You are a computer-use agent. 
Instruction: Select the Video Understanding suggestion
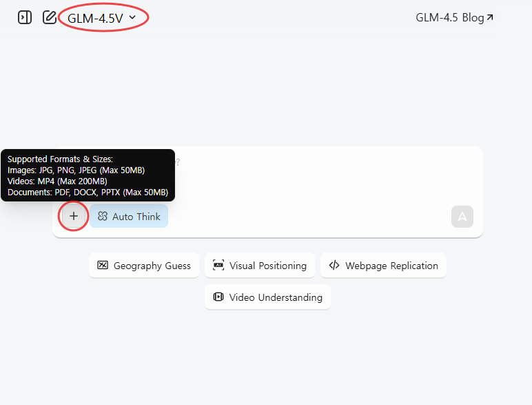(267, 297)
